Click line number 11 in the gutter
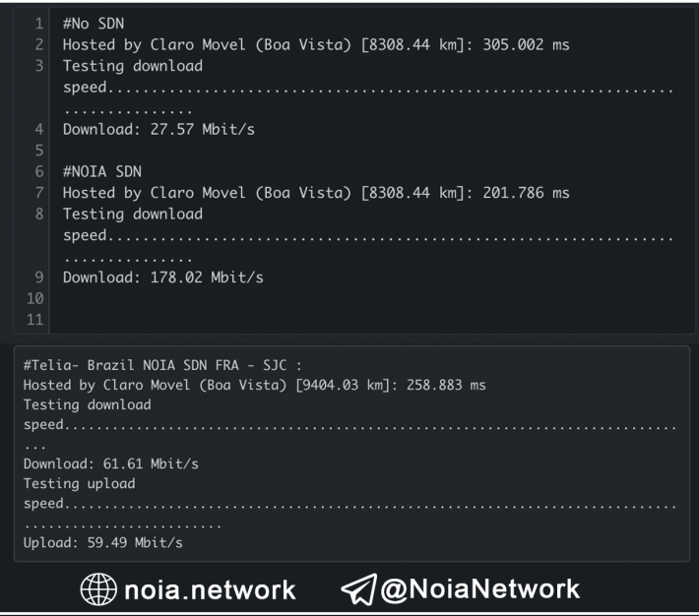 coord(35,319)
